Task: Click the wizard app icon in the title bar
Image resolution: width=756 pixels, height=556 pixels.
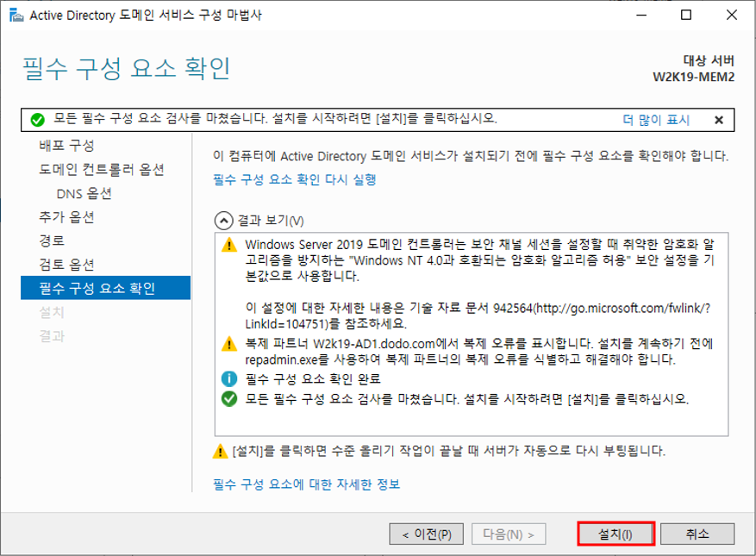Action: [16, 16]
